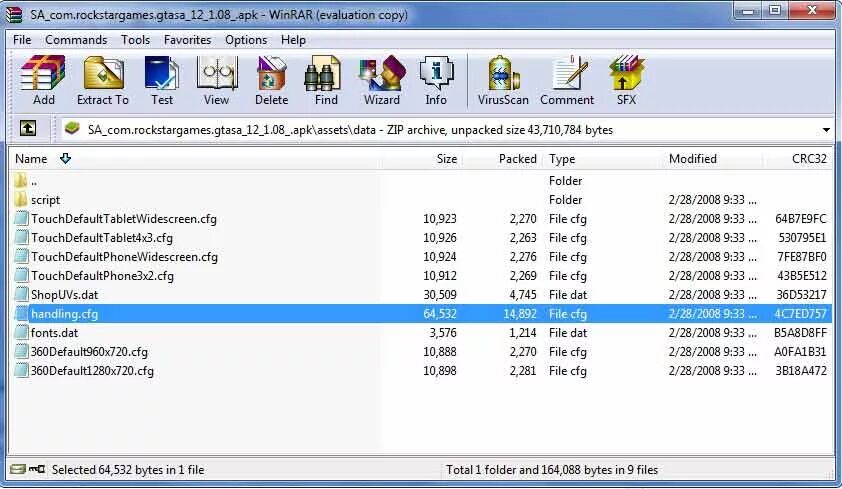Sort by the Modified column header
The height and width of the screenshot is (489, 842).
pyautogui.click(x=693, y=159)
